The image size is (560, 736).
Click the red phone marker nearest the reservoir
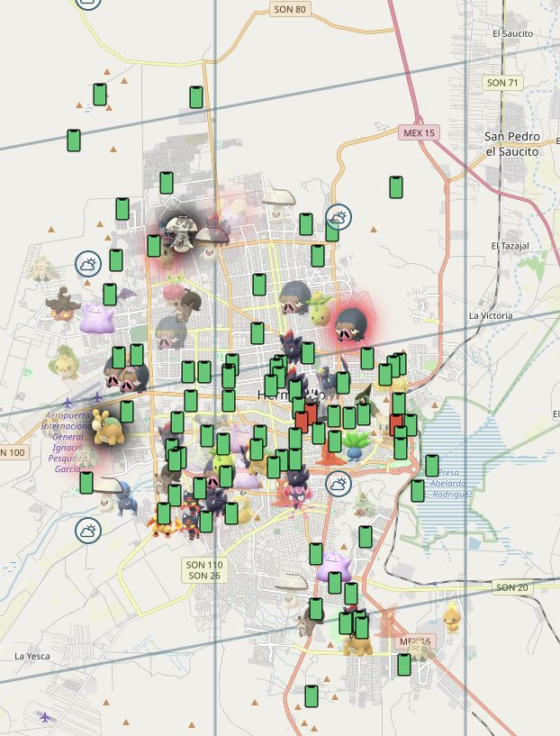coord(396,425)
